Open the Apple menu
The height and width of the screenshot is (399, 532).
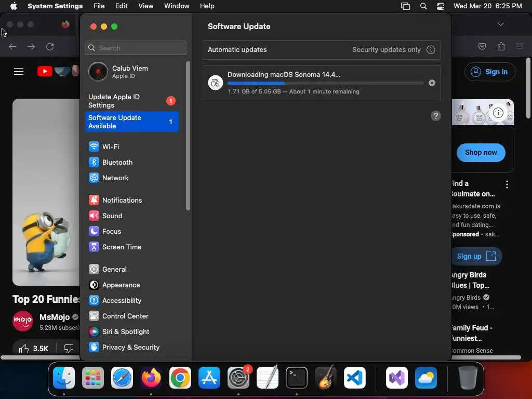[x=14, y=6]
